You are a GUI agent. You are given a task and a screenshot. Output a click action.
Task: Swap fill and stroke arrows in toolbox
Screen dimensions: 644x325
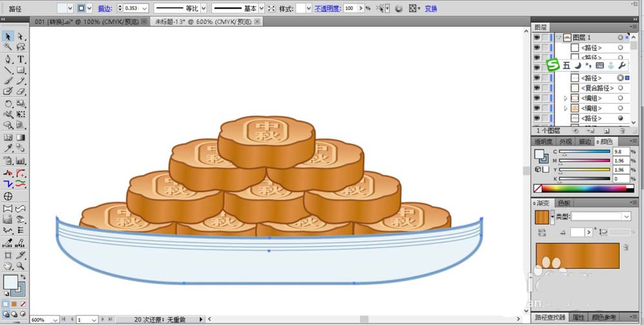(23, 277)
